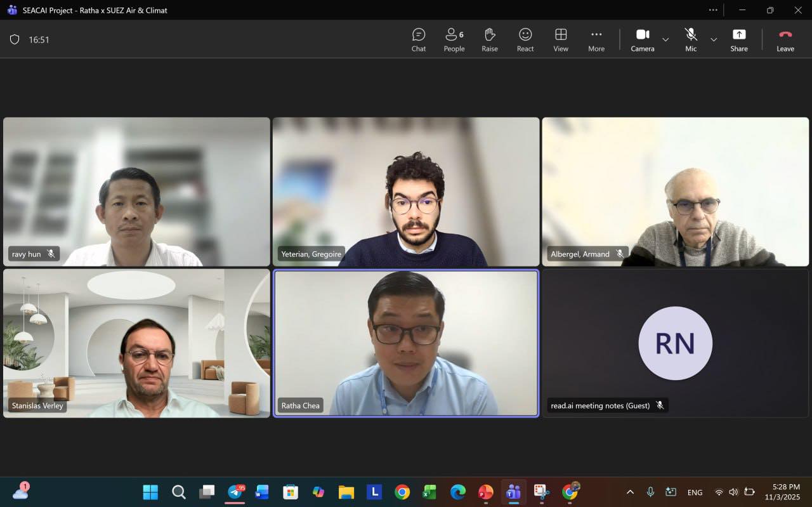Open the taskbar volume control
The width and height of the screenshot is (812, 507).
point(733,492)
